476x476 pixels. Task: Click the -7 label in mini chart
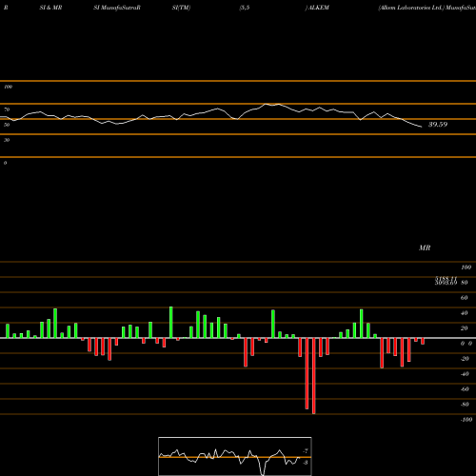tap(306, 451)
